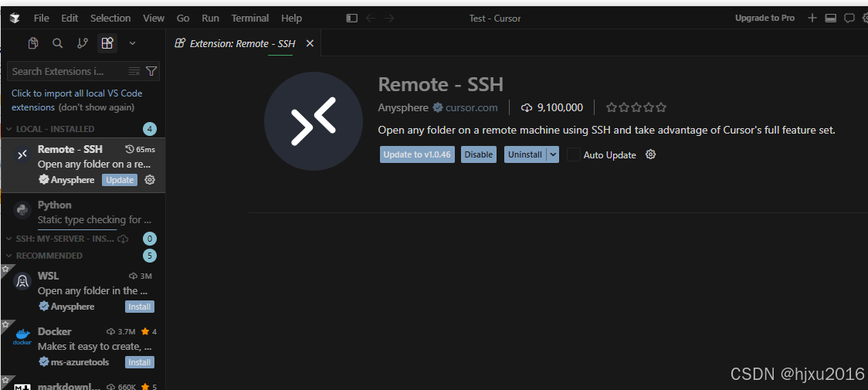Clear extensions search results icon
The image size is (868, 390).
tap(134, 71)
